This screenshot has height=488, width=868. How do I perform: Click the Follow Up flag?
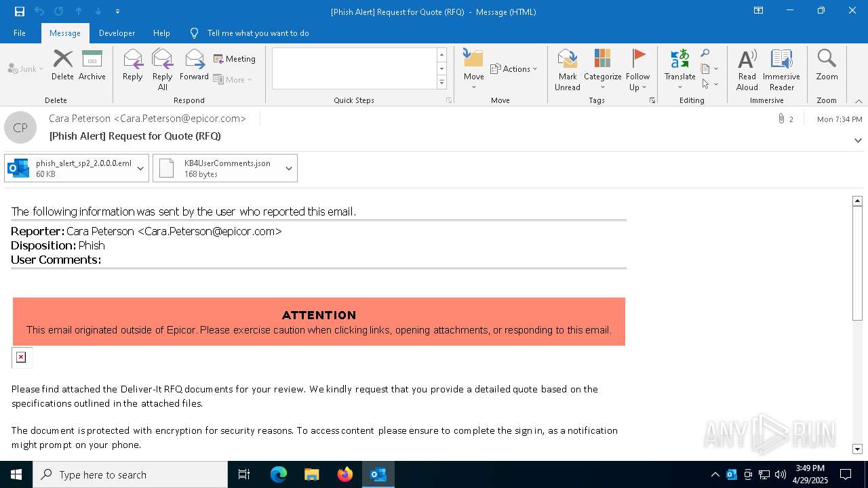point(637,70)
